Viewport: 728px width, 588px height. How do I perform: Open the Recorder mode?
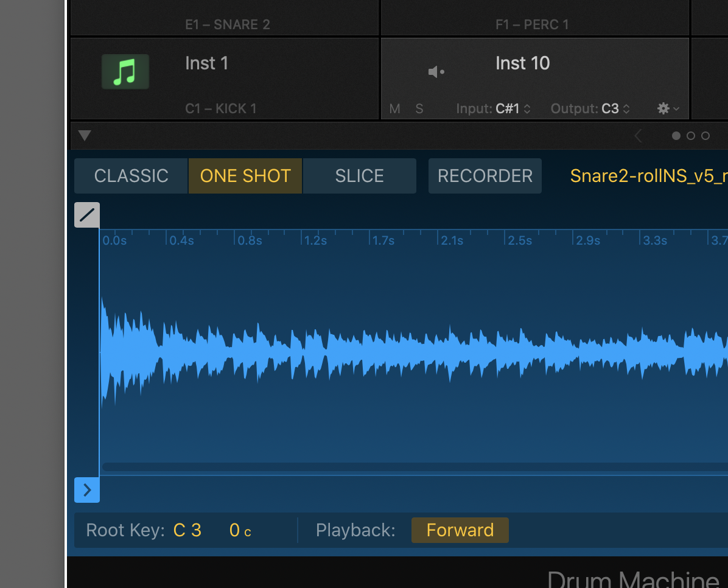tap(485, 176)
